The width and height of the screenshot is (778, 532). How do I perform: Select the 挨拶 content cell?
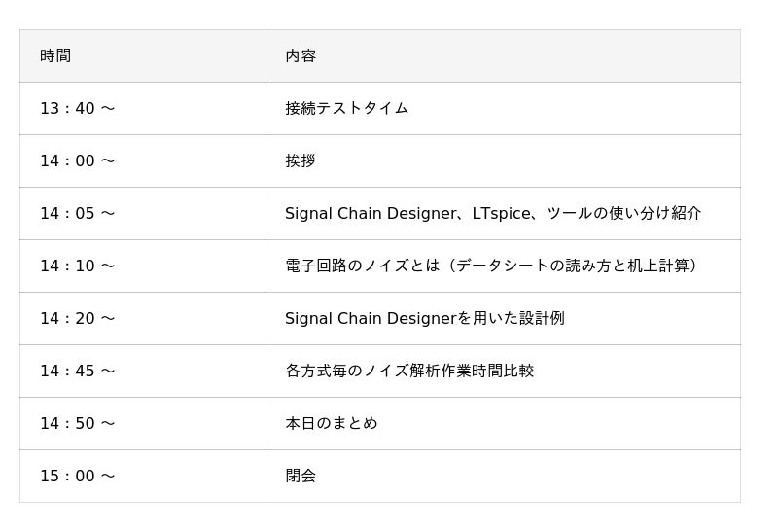(x=503, y=160)
